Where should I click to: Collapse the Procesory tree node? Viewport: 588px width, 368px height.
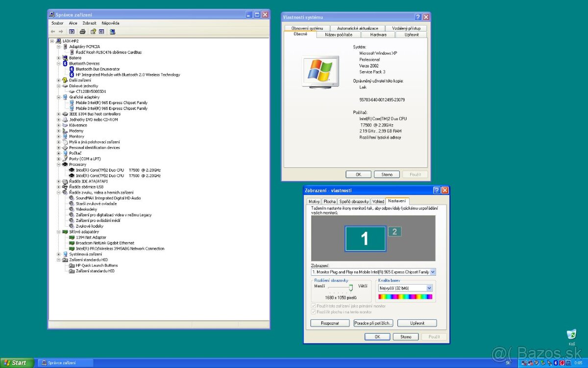[x=59, y=164]
